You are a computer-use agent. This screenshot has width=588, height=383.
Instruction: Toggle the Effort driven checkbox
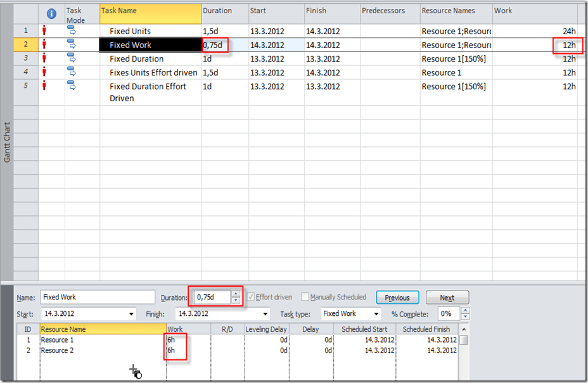[252, 297]
